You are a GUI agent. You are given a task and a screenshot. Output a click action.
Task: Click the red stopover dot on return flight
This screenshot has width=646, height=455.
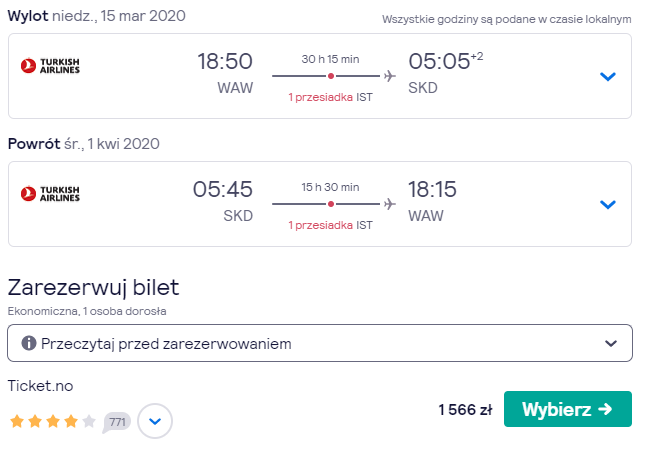[x=331, y=204]
